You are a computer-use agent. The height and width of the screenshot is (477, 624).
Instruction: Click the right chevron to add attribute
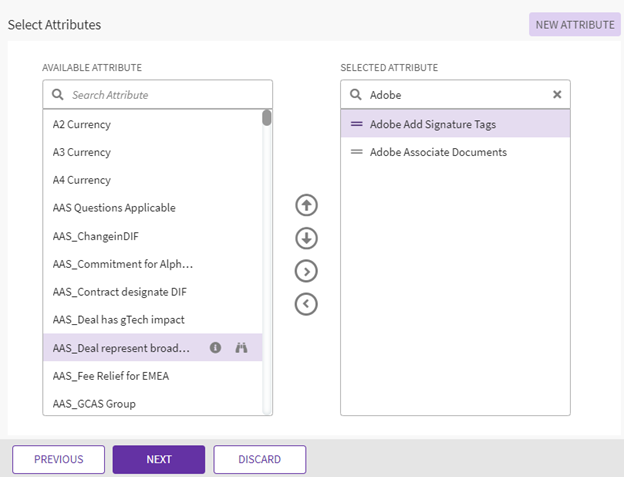pyautogui.click(x=307, y=271)
